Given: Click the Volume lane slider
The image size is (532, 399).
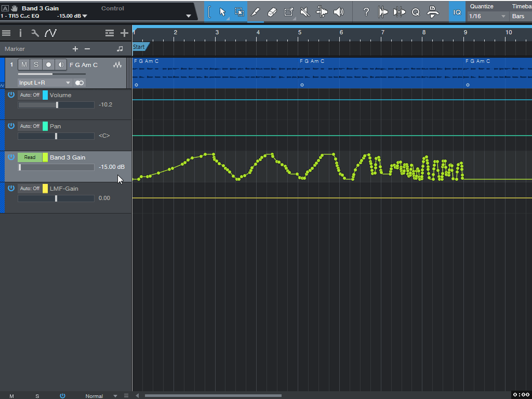Looking at the screenshot, I should pyautogui.click(x=56, y=105).
